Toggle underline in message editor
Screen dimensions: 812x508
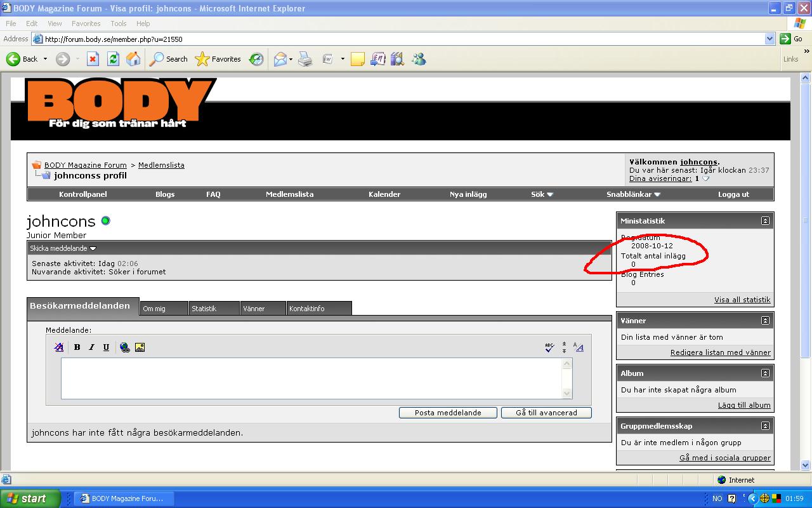[106, 347]
